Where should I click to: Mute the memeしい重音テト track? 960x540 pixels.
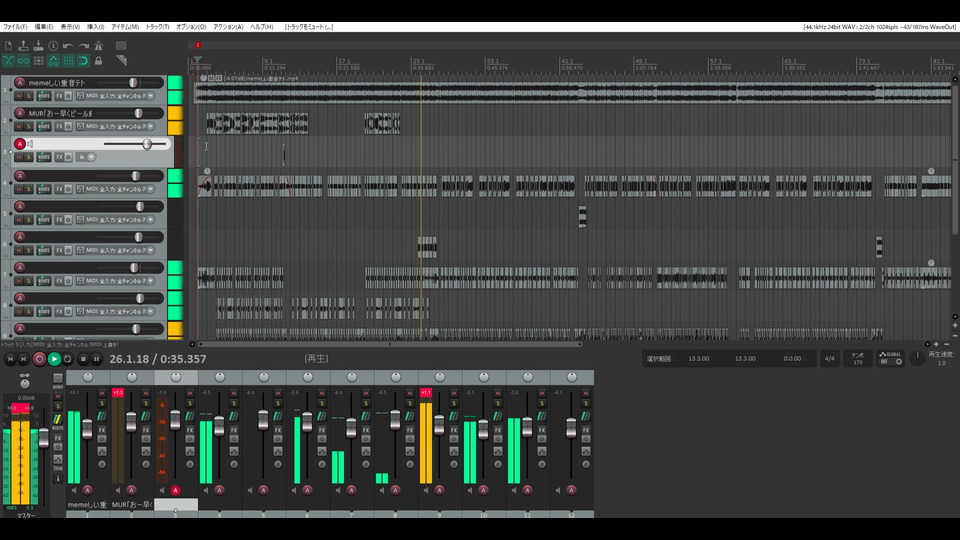19,96
